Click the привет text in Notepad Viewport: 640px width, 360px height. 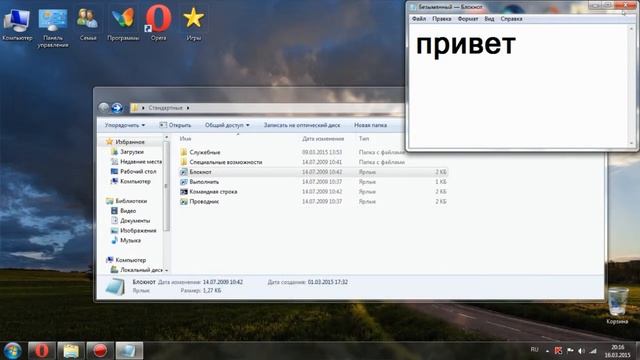click(x=466, y=44)
